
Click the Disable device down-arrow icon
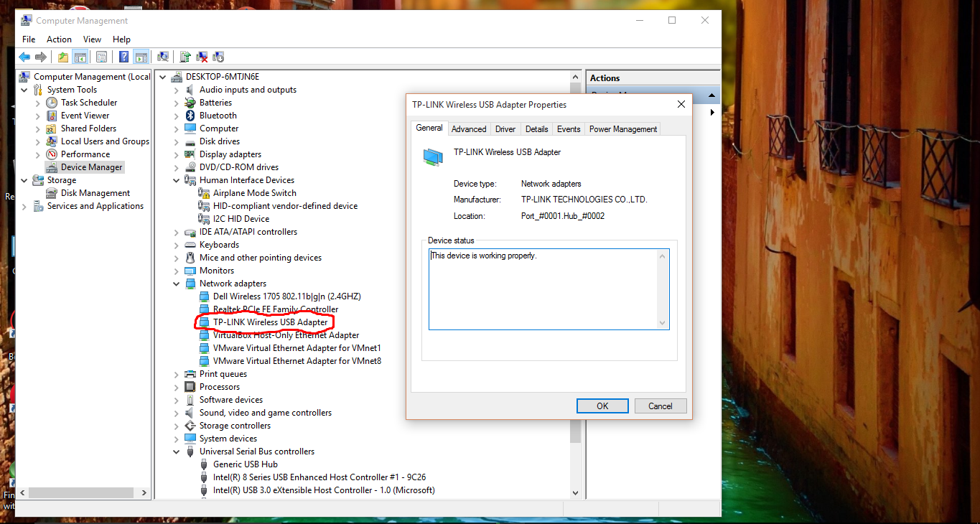click(219, 57)
